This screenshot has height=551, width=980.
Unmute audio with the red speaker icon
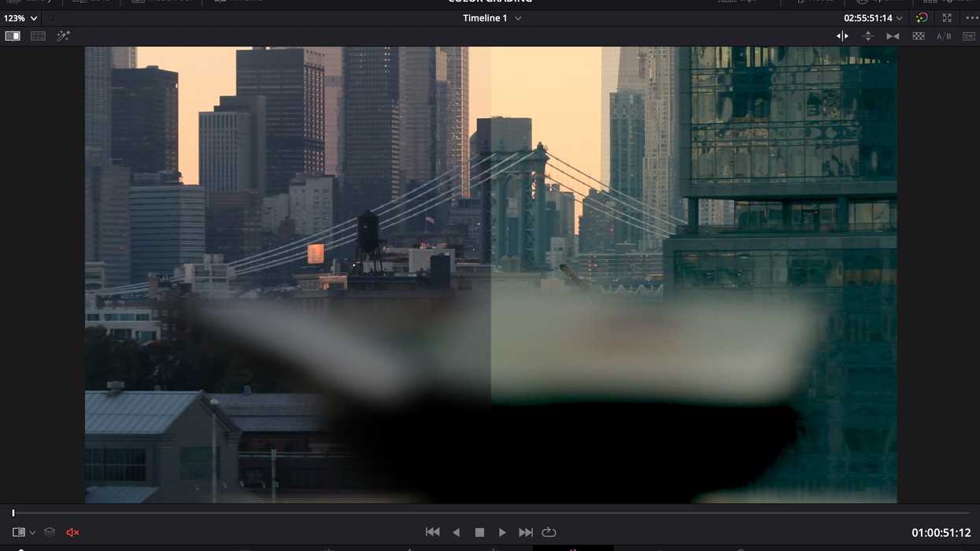[x=72, y=532]
